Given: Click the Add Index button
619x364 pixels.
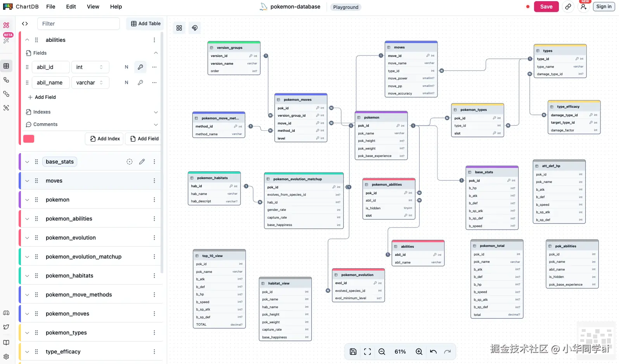Looking at the screenshot, I should pyautogui.click(x=104, y=139).
